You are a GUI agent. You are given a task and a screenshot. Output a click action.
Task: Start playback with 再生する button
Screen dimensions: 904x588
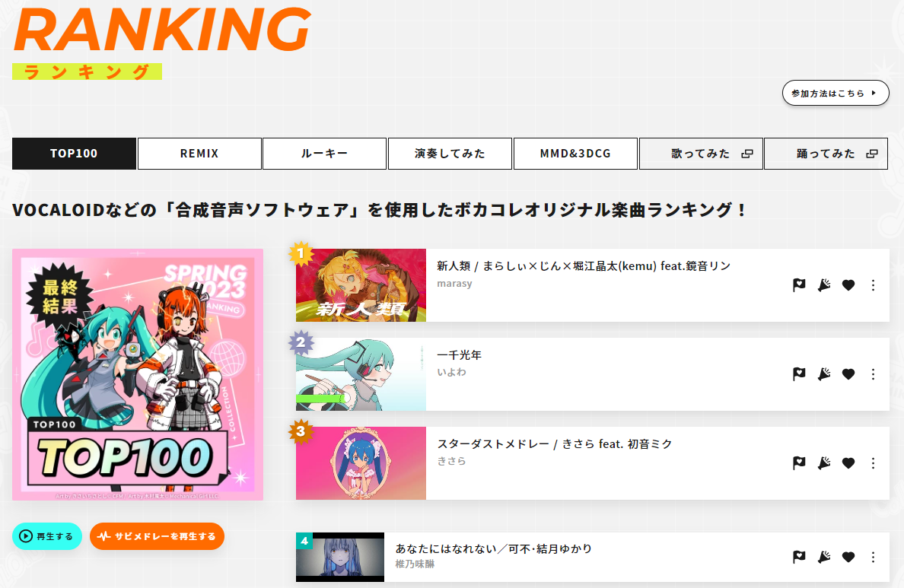pos(46,536)
